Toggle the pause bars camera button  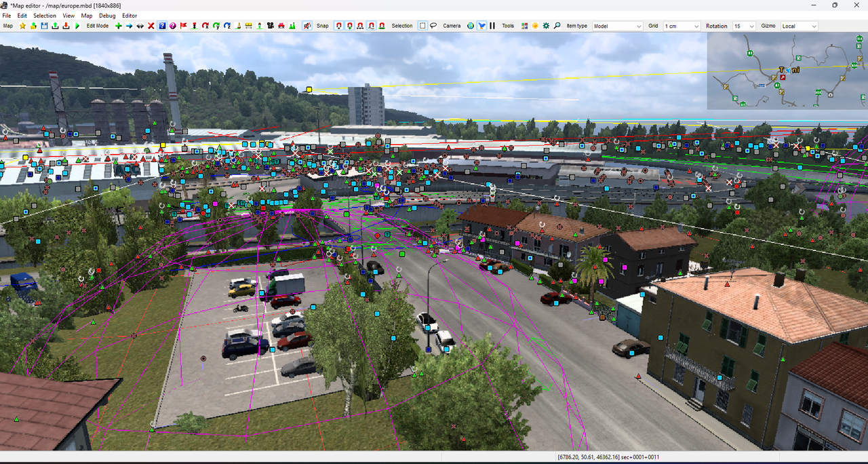pos(492,26)
